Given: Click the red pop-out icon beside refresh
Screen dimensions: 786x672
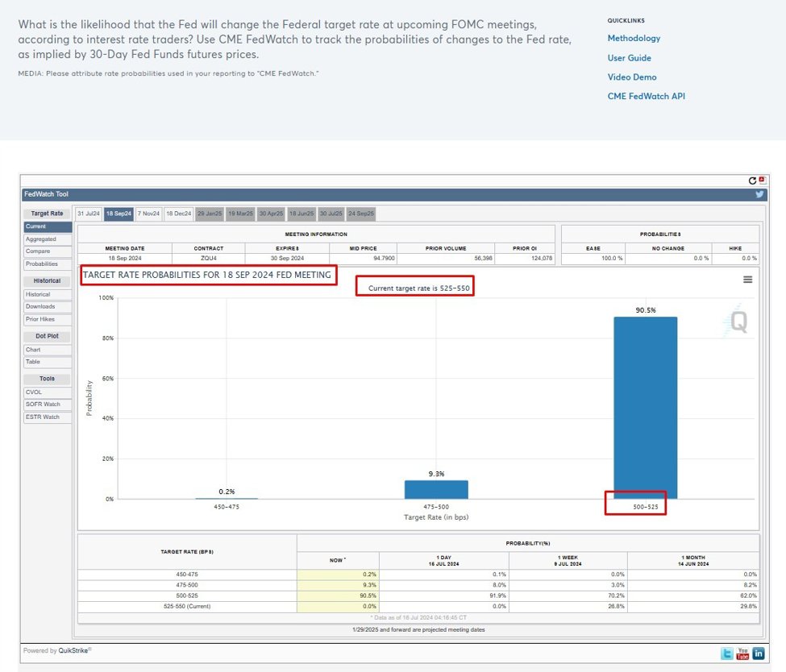Looking at the screenshot, I should (762, 181).
